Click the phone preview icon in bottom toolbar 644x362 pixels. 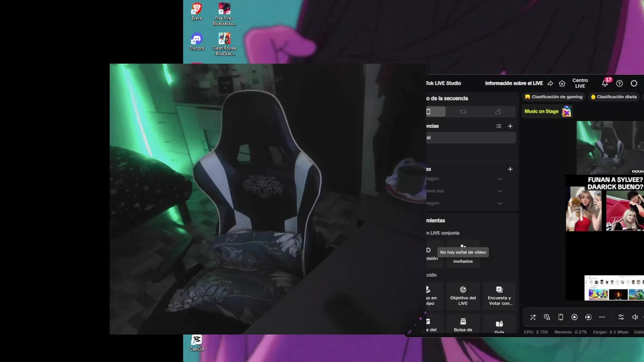pos(560,317)
